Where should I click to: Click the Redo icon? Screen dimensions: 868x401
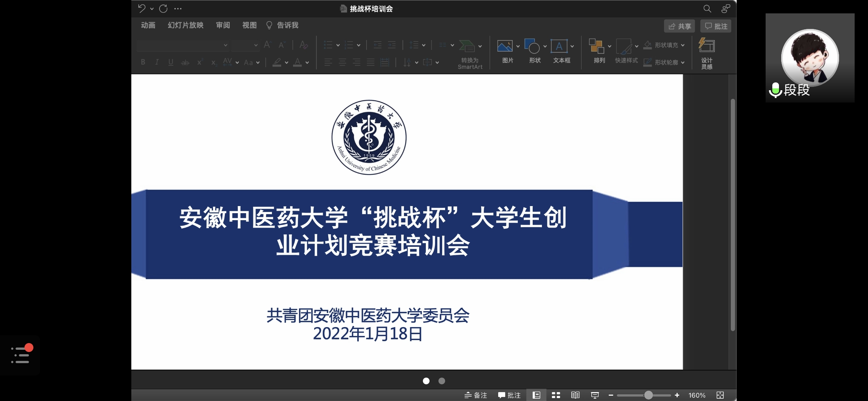point(163,8)
